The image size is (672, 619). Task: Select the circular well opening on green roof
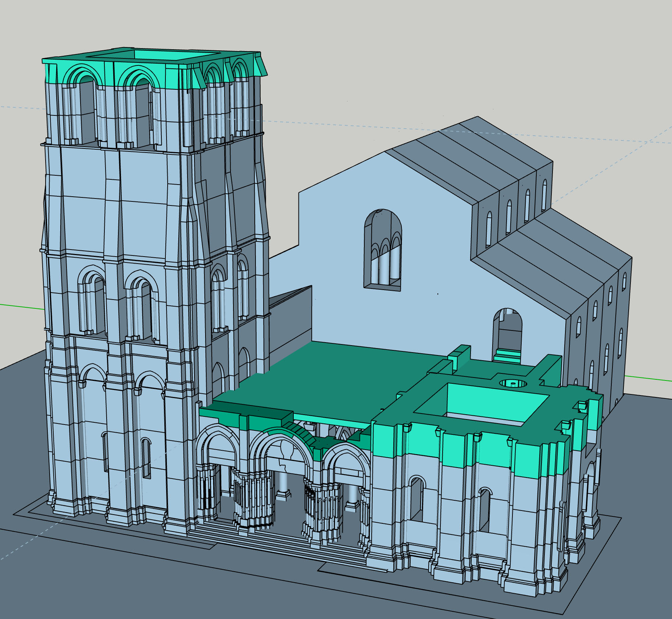tap(513, 383)
